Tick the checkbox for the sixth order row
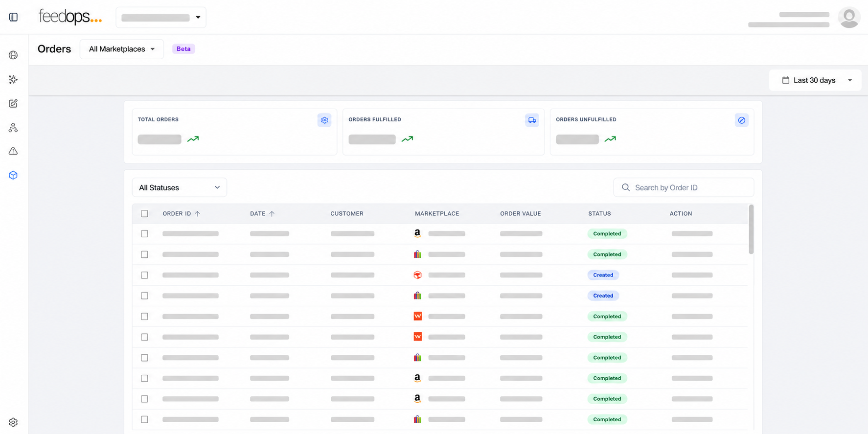The height and width of the screenshot is (434, 868). [x=144, y=337]
